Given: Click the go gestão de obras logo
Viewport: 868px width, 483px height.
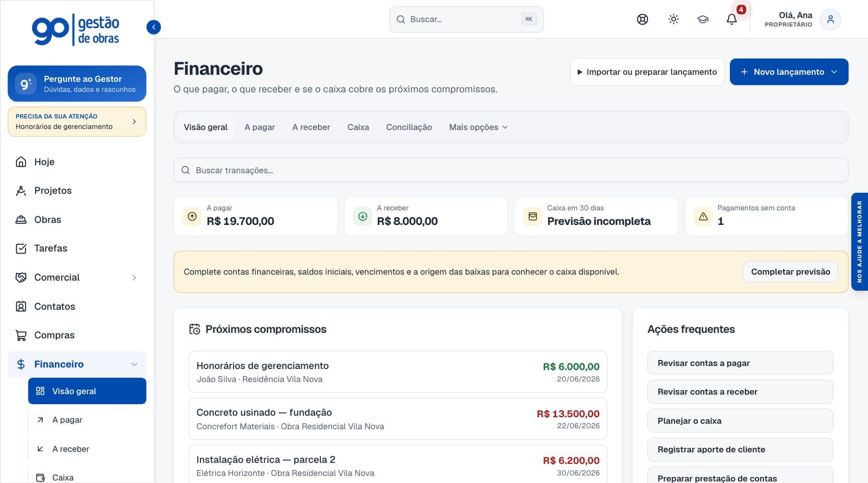Looking at the screenshot, I should (76, 30).
